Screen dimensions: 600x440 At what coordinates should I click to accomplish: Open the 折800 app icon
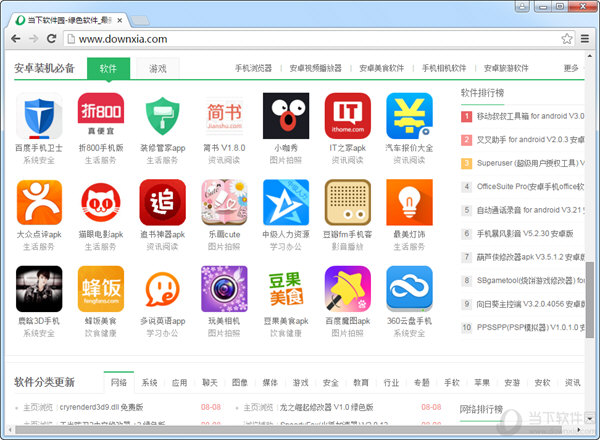pos(101,116)
